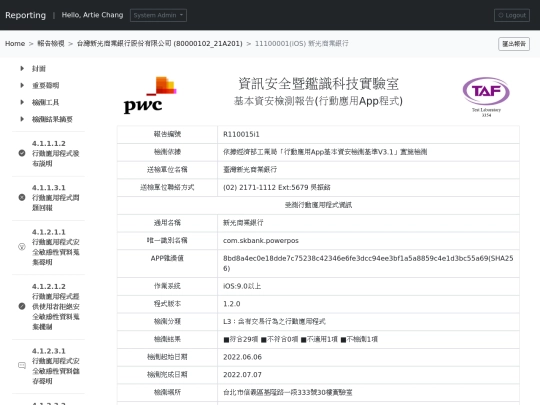Click the outlined status icon beside 4.1.2.1.1
The image size is (540, 405).
pyautogui.click(x=22, y=247)
